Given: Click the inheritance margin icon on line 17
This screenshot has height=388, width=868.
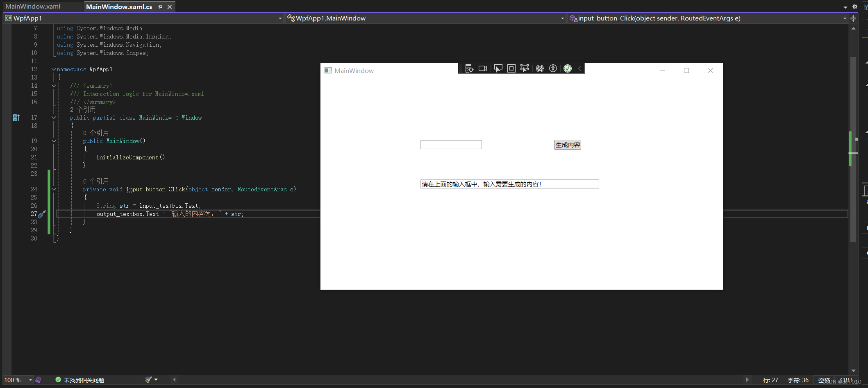Looking at the screenshot, I should pos(16,118).
